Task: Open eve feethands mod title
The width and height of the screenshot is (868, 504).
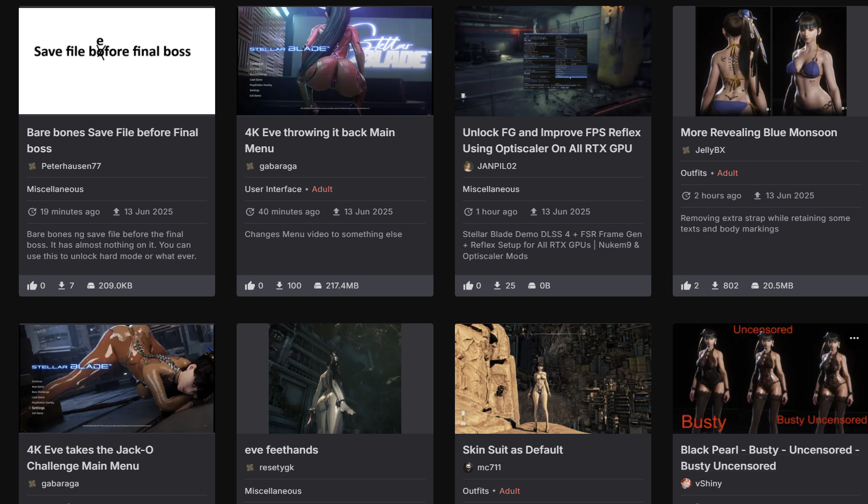Action: click(281, 450)
